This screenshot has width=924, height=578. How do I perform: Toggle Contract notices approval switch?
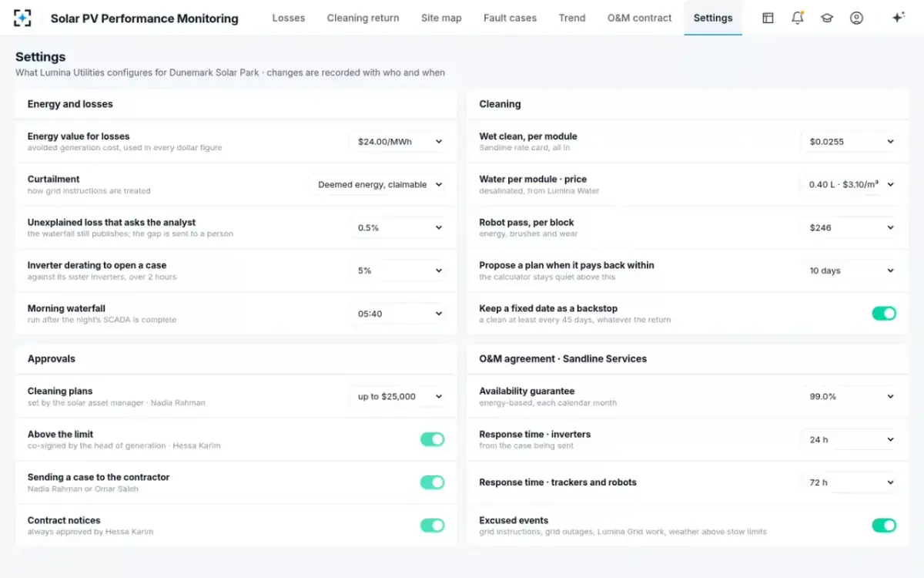click(x=432, y=526)
